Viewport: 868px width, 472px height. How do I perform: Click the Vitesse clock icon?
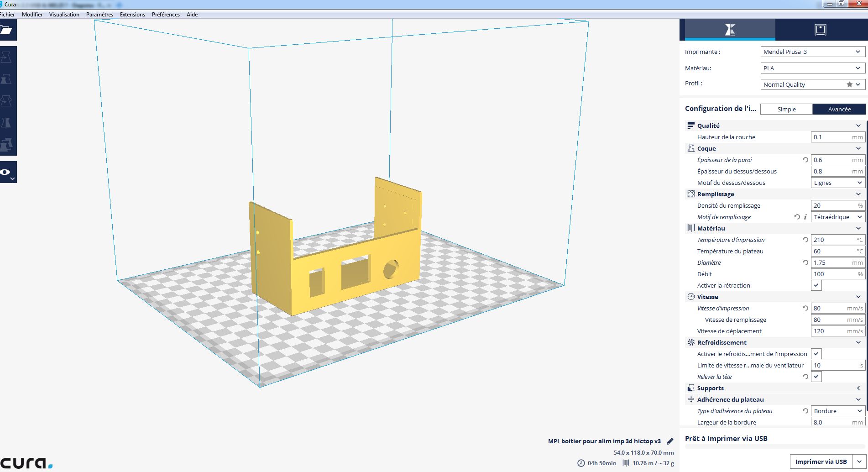[691, 297]
